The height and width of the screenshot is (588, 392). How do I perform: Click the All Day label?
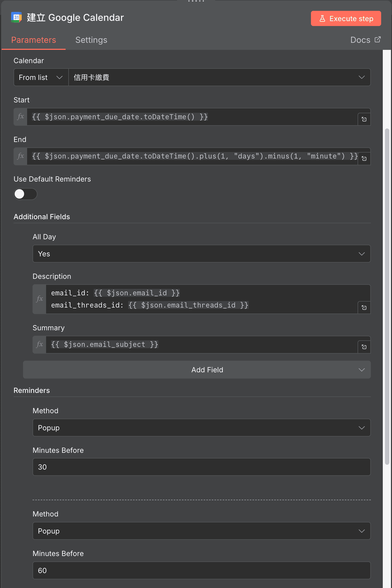tap(44, 237)
